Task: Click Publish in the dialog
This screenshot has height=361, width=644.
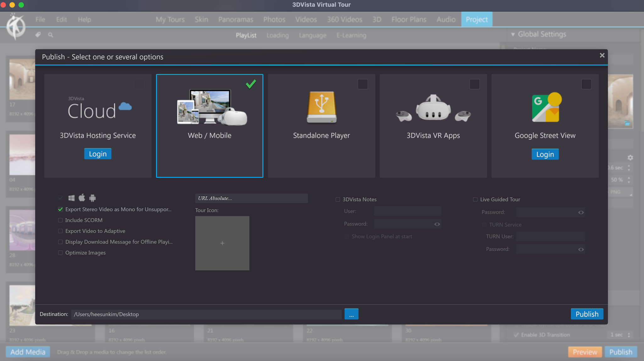Action: (x=587, y=314)
